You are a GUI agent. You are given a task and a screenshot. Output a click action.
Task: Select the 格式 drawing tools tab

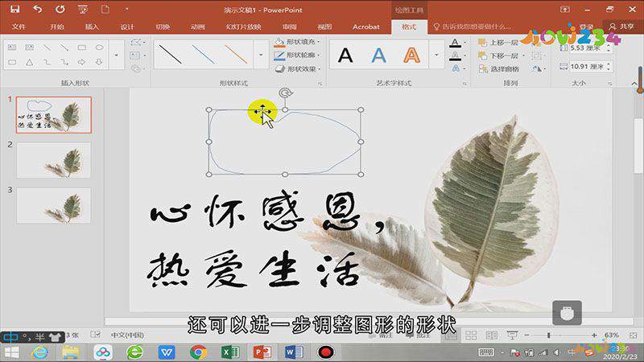[409, 27]
